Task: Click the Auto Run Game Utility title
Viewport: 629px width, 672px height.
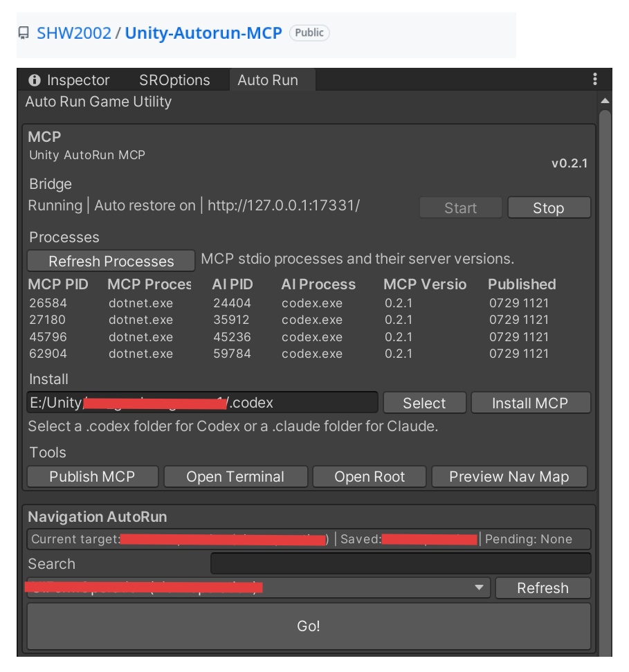Action: 98,102
